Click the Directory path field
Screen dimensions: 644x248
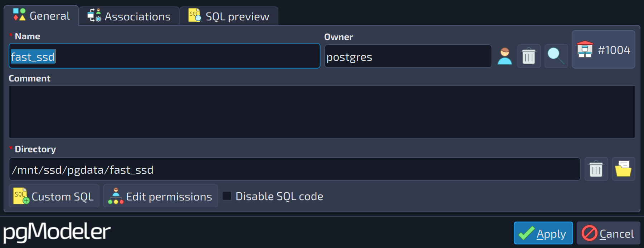(x=294, y=169)
